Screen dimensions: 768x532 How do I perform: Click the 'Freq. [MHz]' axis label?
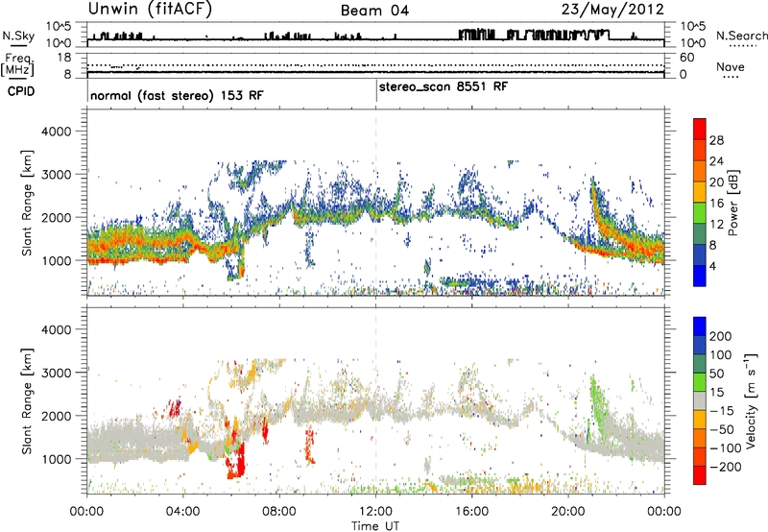(17, 64)
